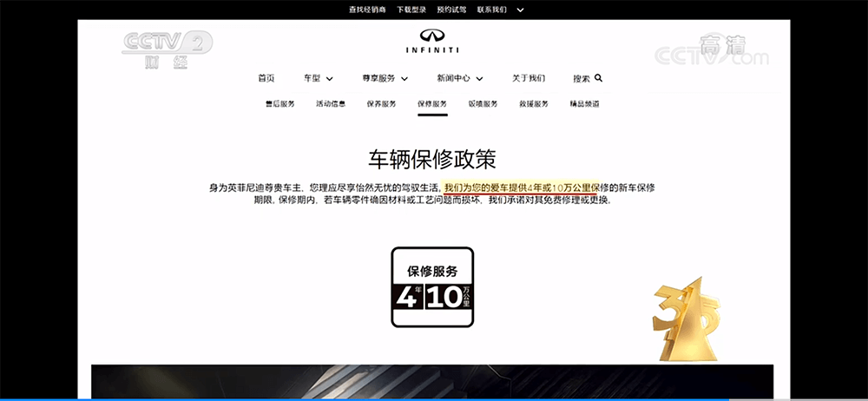The width and height of the screenshot is (868, 401).
Task: Expand the 尊享服务 dropdown arrow
Action: point(404,79)
